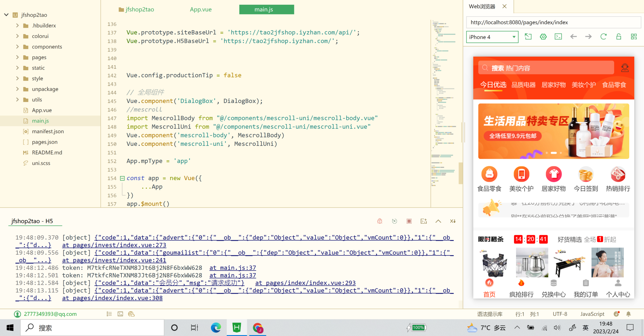Stop the running jfshop2tao H5 process
644x336 pixels.
coord(409,221)
